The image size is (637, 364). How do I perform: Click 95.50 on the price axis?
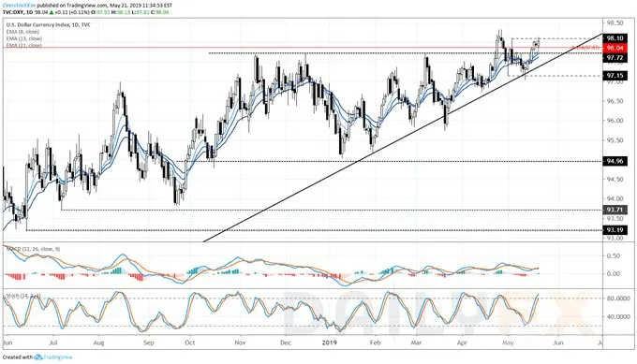pyautogui.click(x=615, y=140)
